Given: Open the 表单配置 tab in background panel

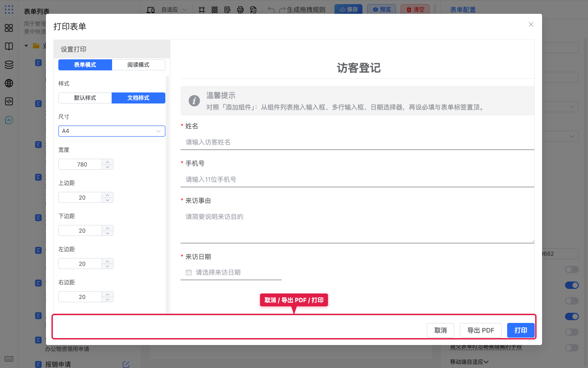Looking at the screenshot, I should (463, 10).
